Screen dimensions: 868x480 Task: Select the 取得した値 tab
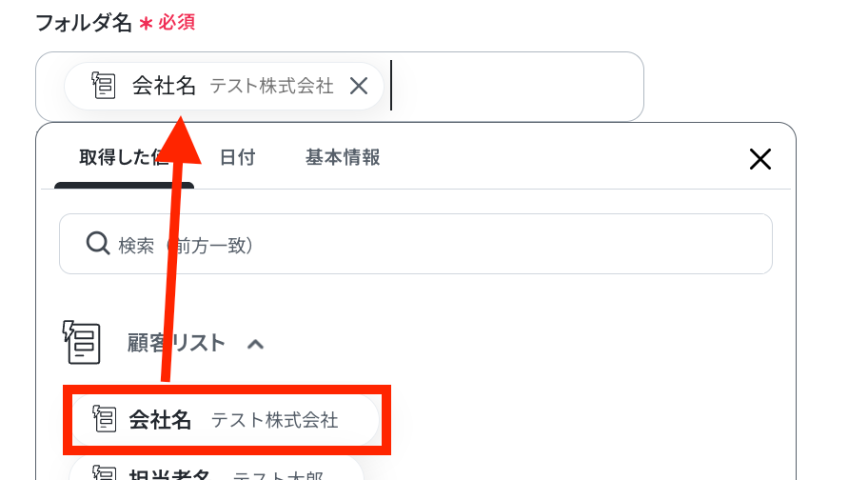pos(124,158)
